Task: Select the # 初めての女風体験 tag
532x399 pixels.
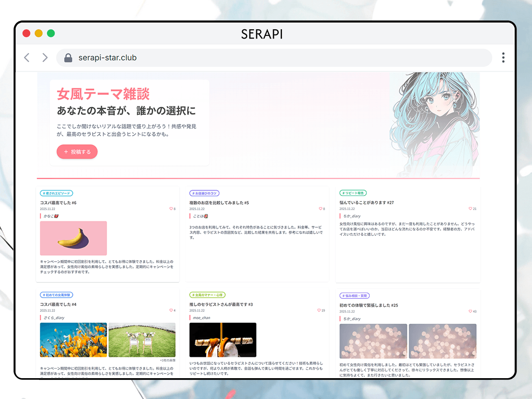Action: click(x=56, y=295)
